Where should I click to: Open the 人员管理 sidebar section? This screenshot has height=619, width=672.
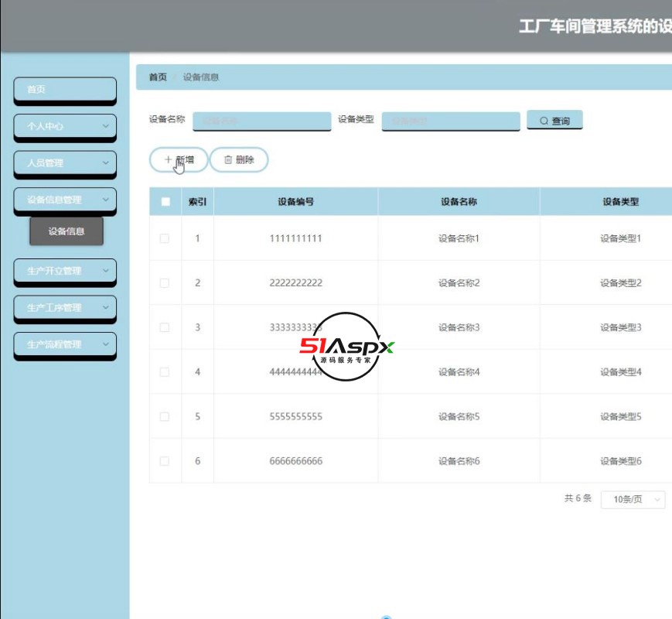64,164
